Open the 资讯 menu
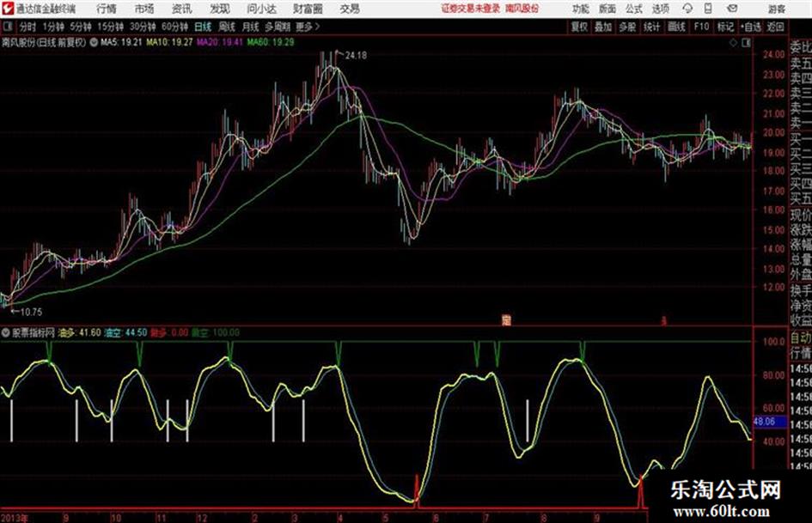 tap(182, 9)
